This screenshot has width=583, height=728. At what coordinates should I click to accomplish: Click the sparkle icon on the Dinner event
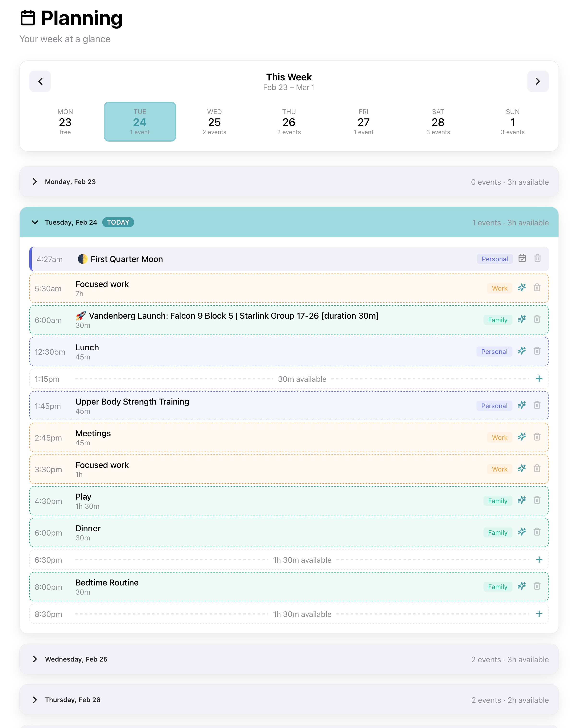click(x=522, y=532)
